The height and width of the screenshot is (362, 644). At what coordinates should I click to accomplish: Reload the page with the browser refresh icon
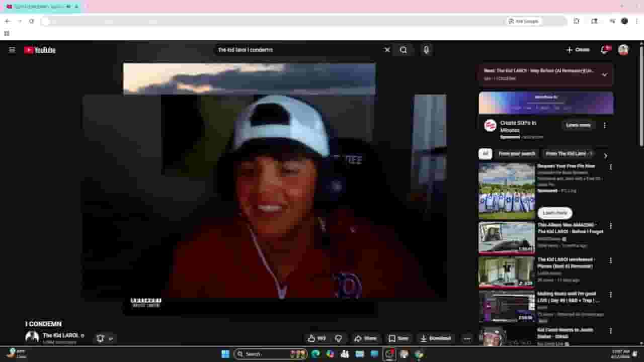point(31,21)
